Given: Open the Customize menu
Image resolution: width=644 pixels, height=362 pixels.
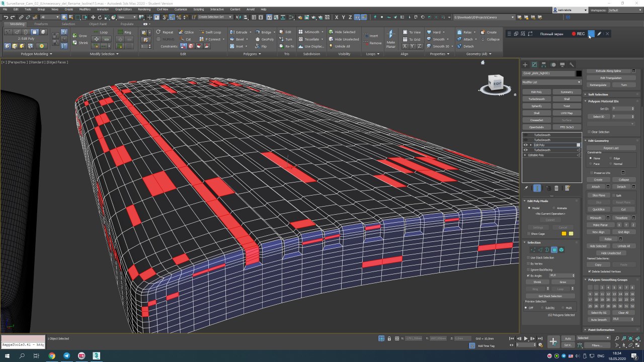Looking at the screenshot, I should pyautogui.click(x=180, y=9).
